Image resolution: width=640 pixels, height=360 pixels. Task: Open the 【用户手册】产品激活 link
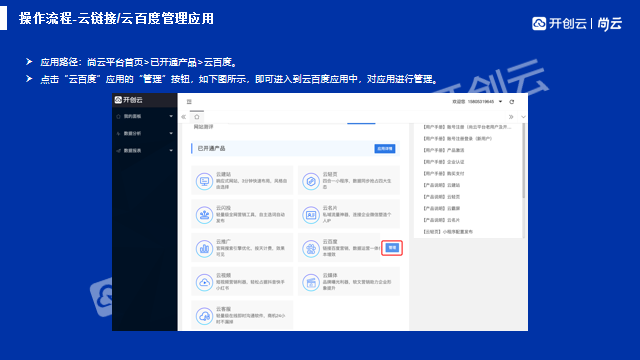[444, 150]
